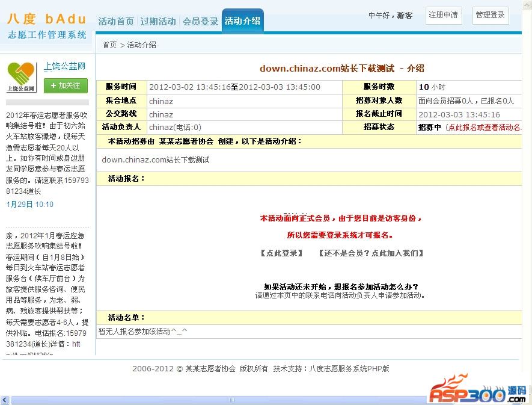Open the 详情 URL in the second sidebar post
This screenshot has height=405, width=532.
click(x=75, y=344)
